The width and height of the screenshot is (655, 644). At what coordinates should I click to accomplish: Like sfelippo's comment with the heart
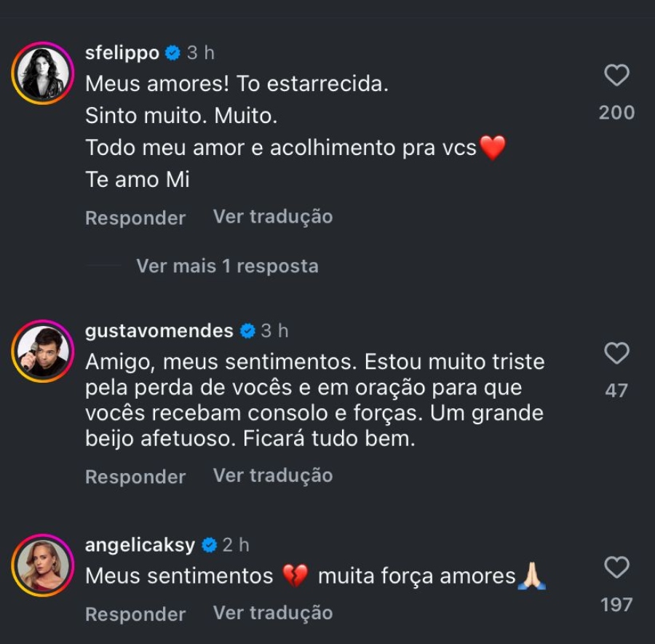[616, 75]
